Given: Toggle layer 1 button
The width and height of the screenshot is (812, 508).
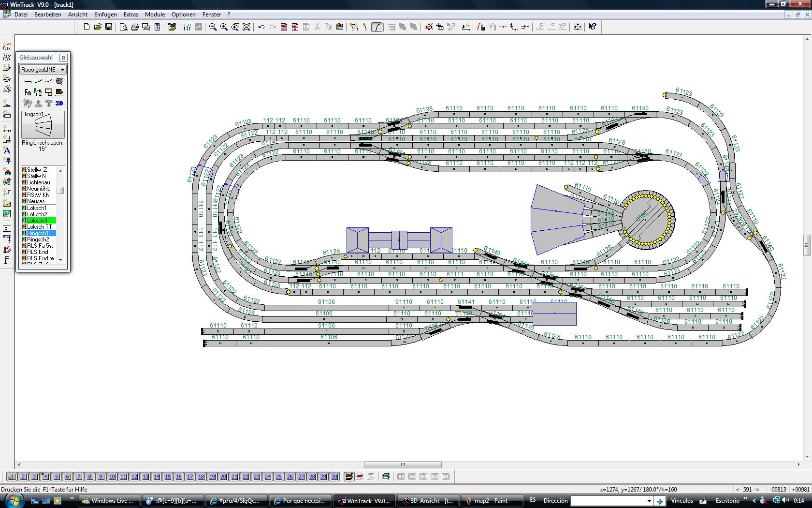Looking at the screenshot, I should point(12,477).
